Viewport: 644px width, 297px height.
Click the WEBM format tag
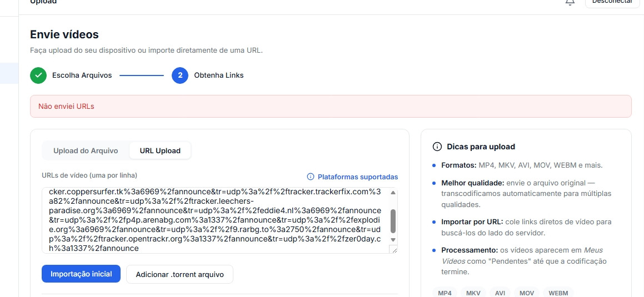coord(558,293)
